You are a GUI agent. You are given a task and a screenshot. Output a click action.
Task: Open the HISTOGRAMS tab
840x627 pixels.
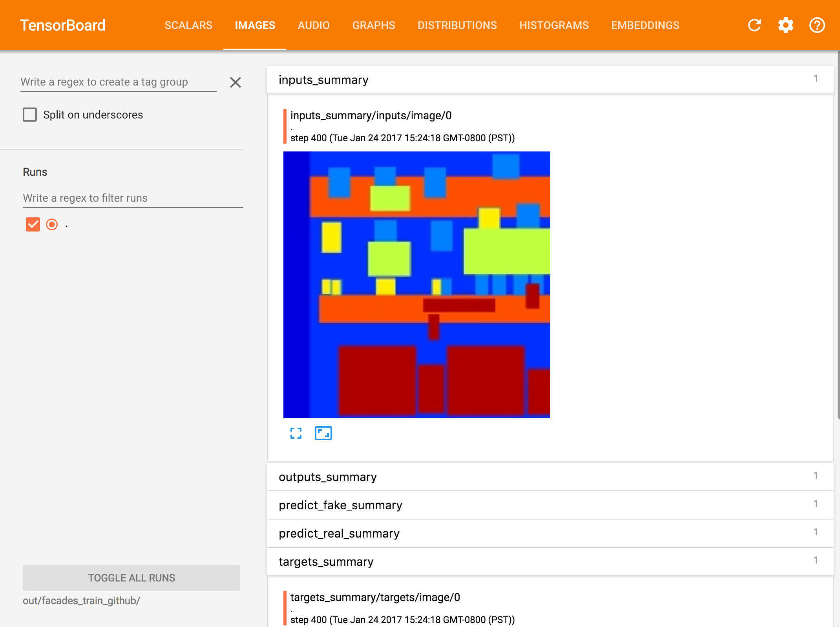coord(554,26)
